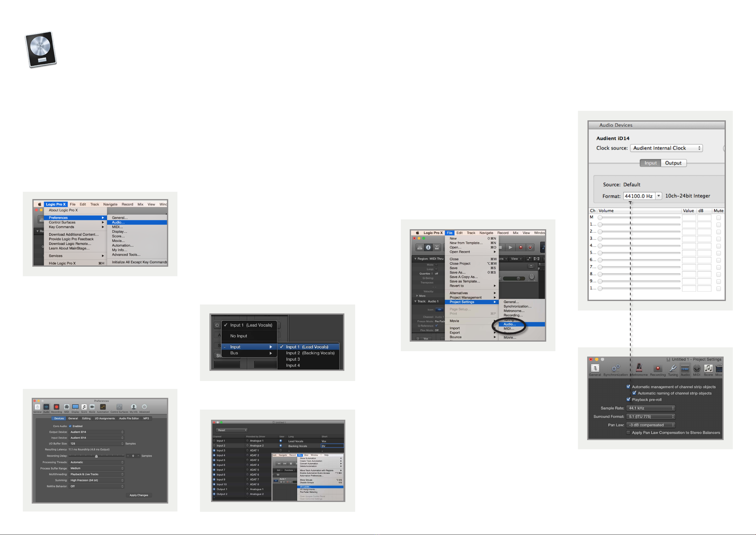Choose No Input in the input popup
The height and width of the screenshot is (535, 756).
(x=249, y=336)
